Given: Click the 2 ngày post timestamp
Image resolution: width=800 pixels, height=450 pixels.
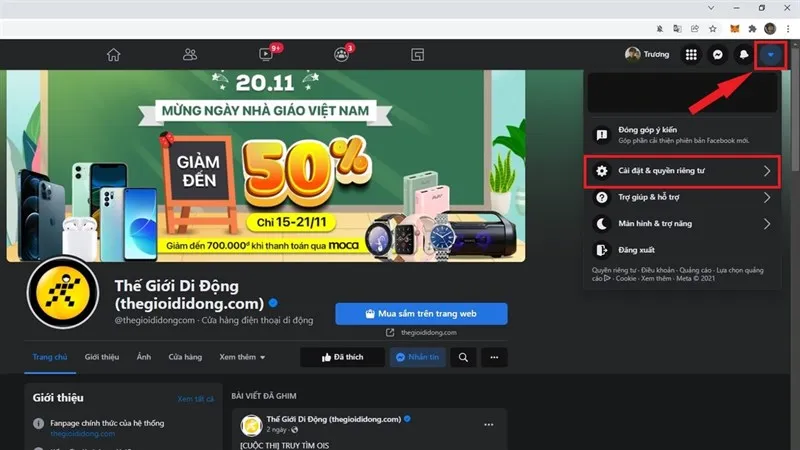Looking at the screenshot, I should pyautogui.click(x=277, y=430).
